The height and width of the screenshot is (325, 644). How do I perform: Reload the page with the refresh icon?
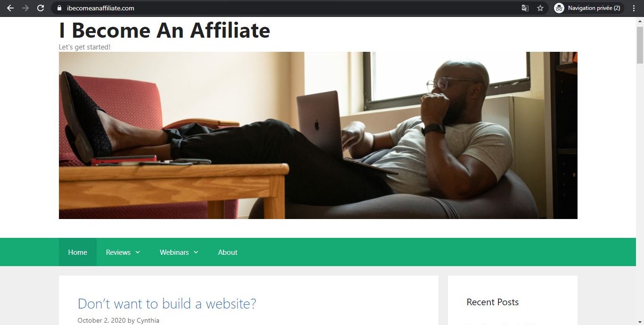click(x=41, y=8)
